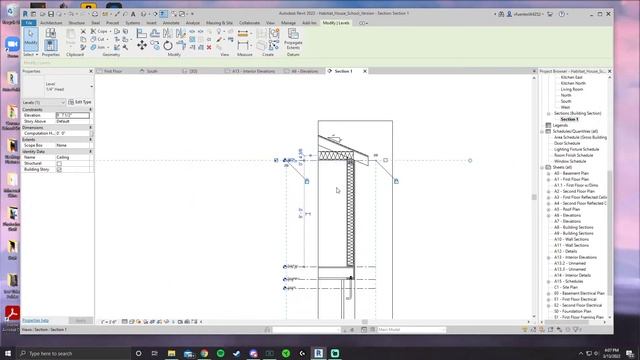Screen dimensions: 640x360
Task: Click the Save icon in quick access toolbar
Action: [51, 14]
